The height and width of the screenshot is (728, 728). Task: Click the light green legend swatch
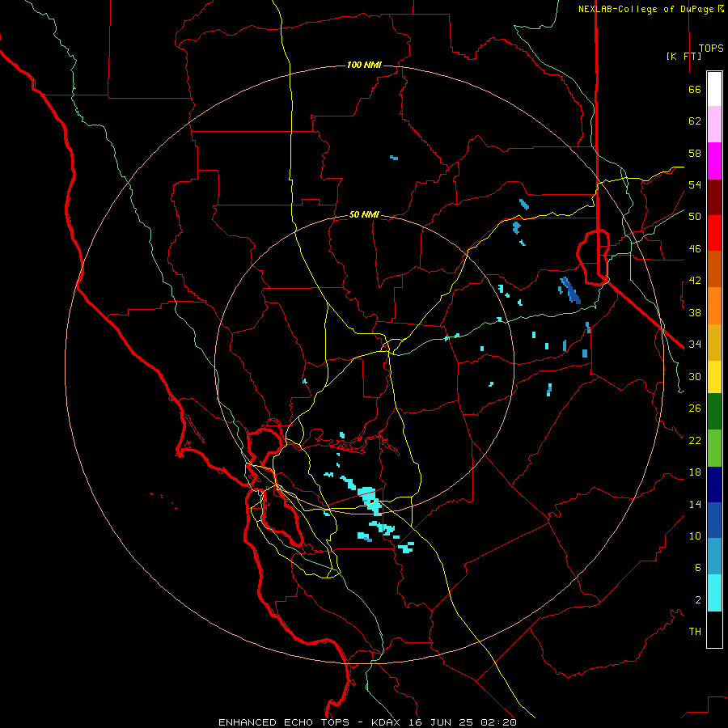tap(714, 448)
